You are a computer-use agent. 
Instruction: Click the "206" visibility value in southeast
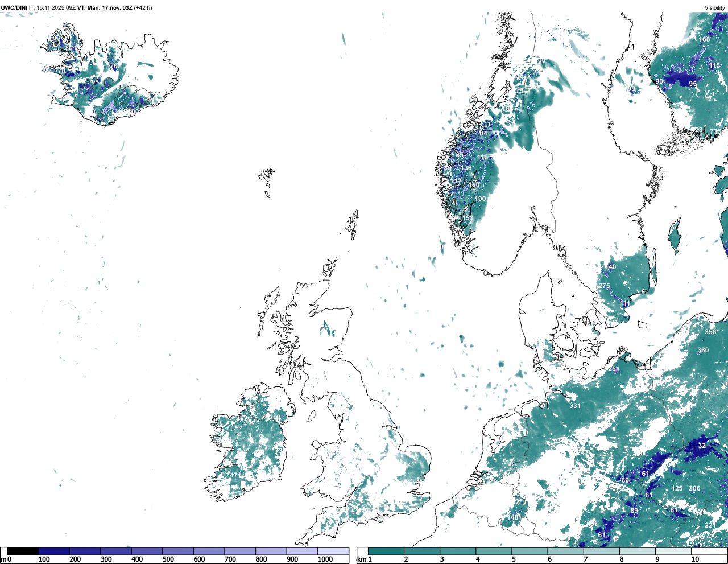[x=695, y=488]
